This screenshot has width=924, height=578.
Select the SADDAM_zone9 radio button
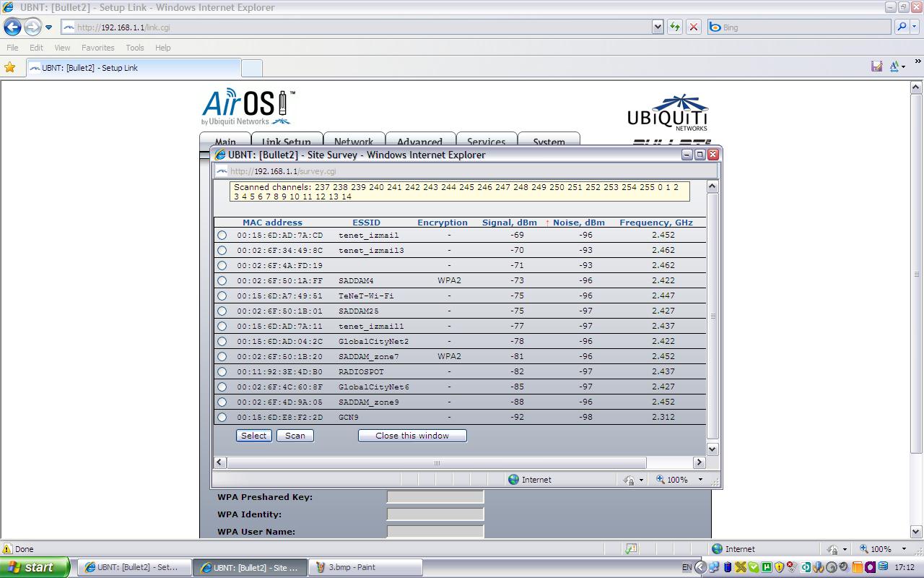222,402
